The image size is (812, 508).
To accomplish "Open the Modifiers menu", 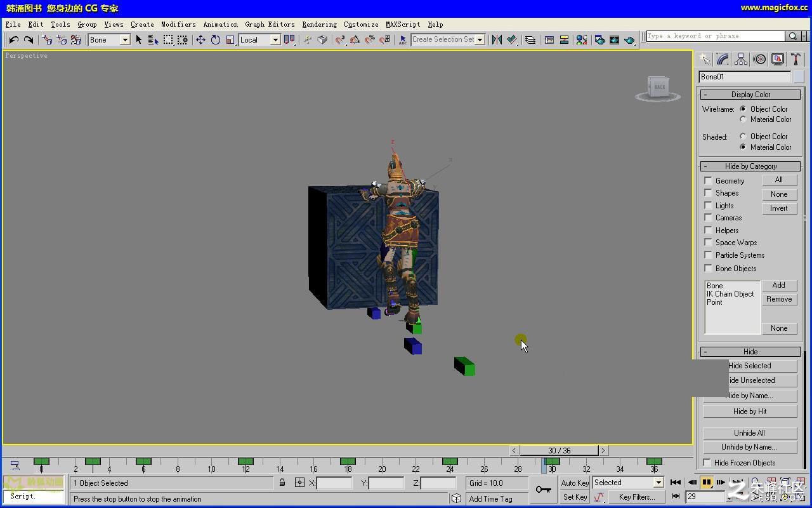I will click(x=178, y=24).
